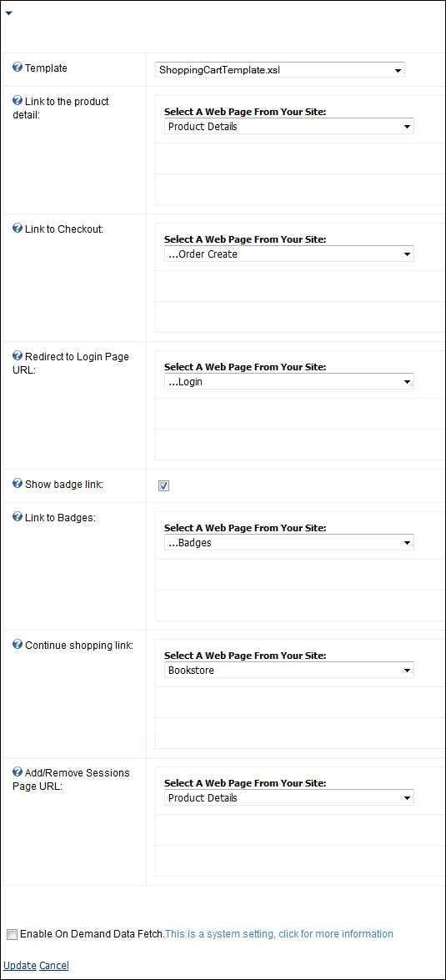Open the Bookstore continue shopping dropdown
446x980 pixels.
(288, 671)
